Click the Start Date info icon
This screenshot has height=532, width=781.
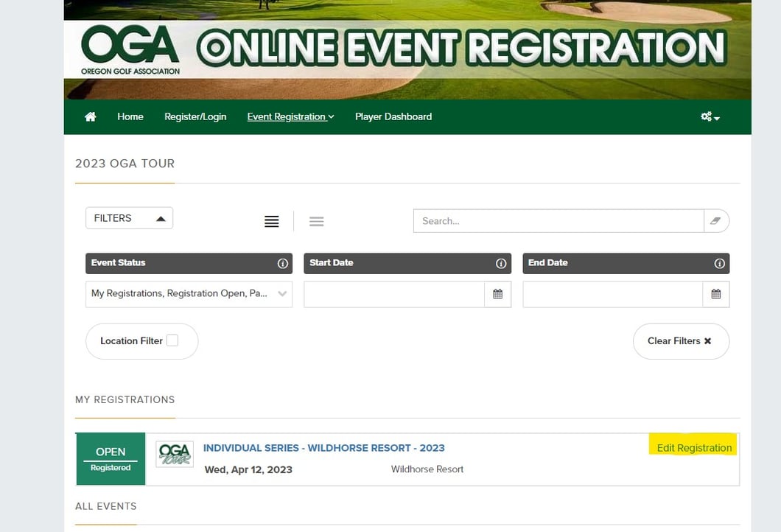(501, 263)
